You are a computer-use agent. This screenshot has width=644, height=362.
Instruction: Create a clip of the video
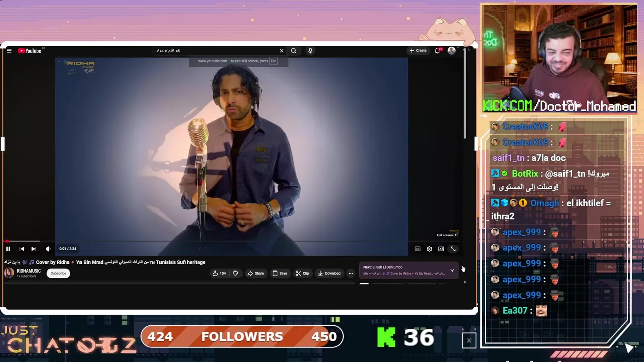click(x=302, y=273)
